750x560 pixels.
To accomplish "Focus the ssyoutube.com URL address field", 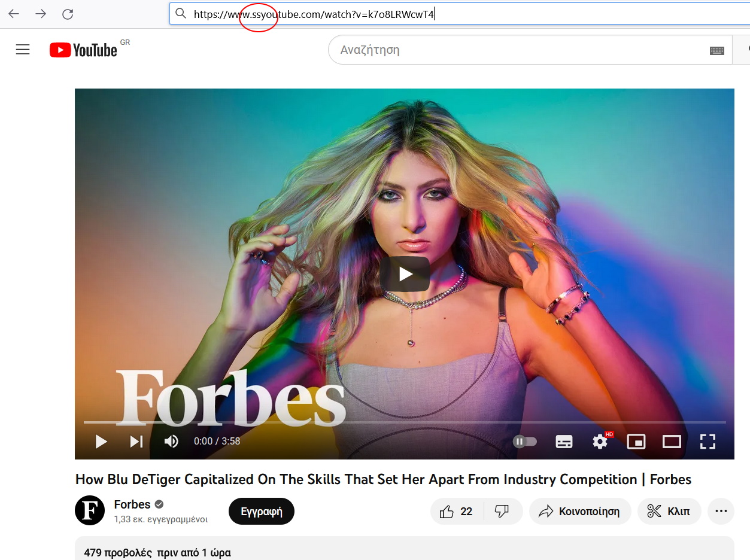I will (460, 13).
